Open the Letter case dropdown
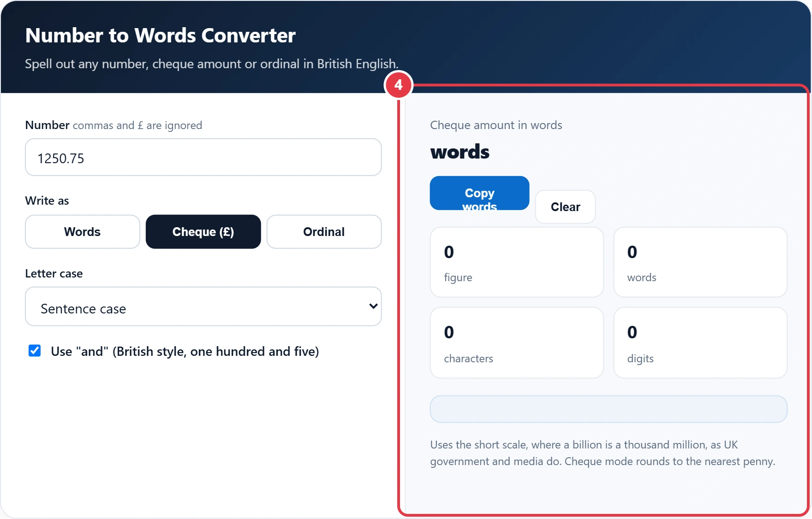This screenshot has height=519, width=812. point(203,307)
